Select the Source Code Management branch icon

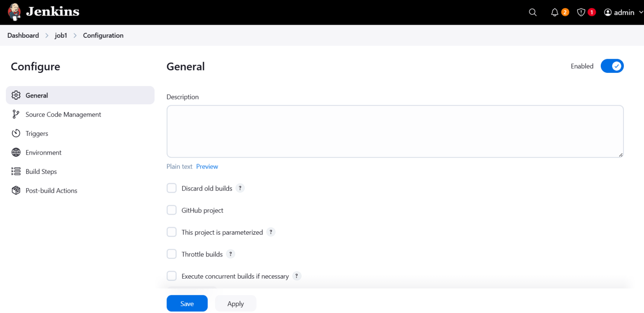(16, 114)
